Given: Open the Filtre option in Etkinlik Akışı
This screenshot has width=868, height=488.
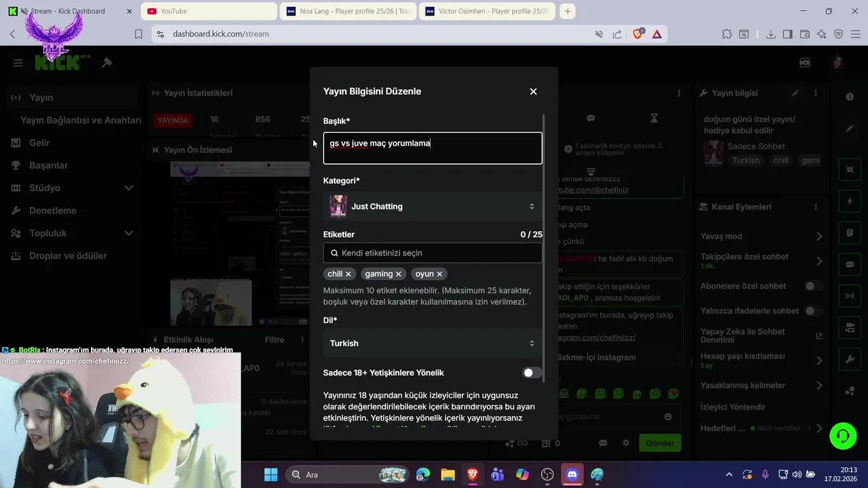Looking at the screenshot, I should 275,340.
